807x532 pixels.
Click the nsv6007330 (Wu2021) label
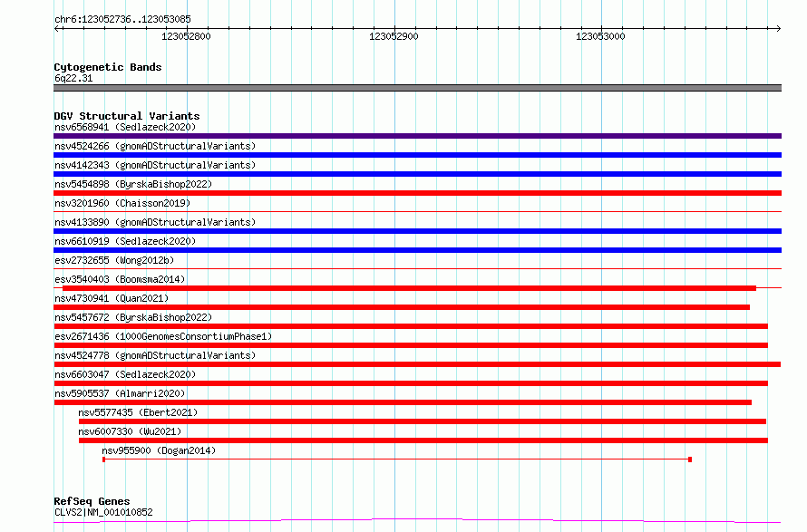[x=130, y=431]
